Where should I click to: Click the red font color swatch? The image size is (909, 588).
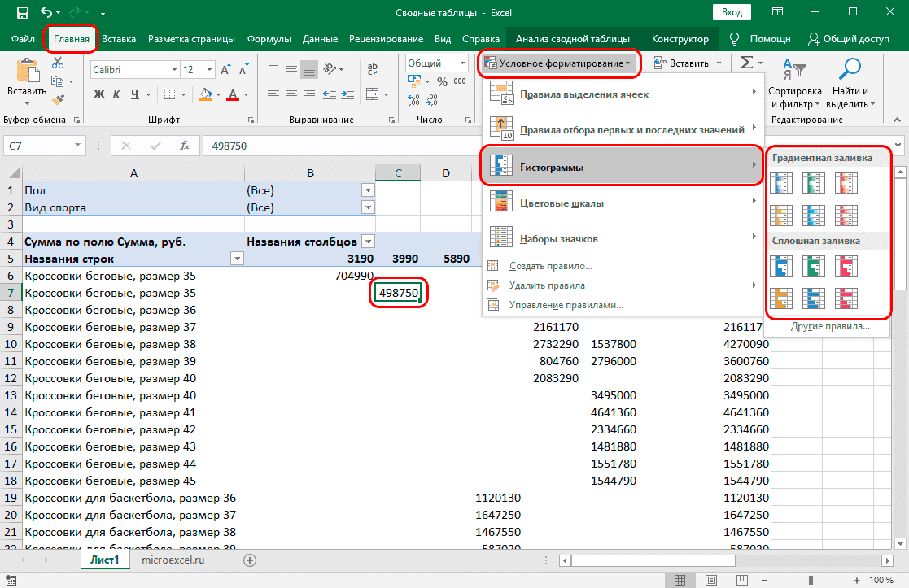coord(233,94)
